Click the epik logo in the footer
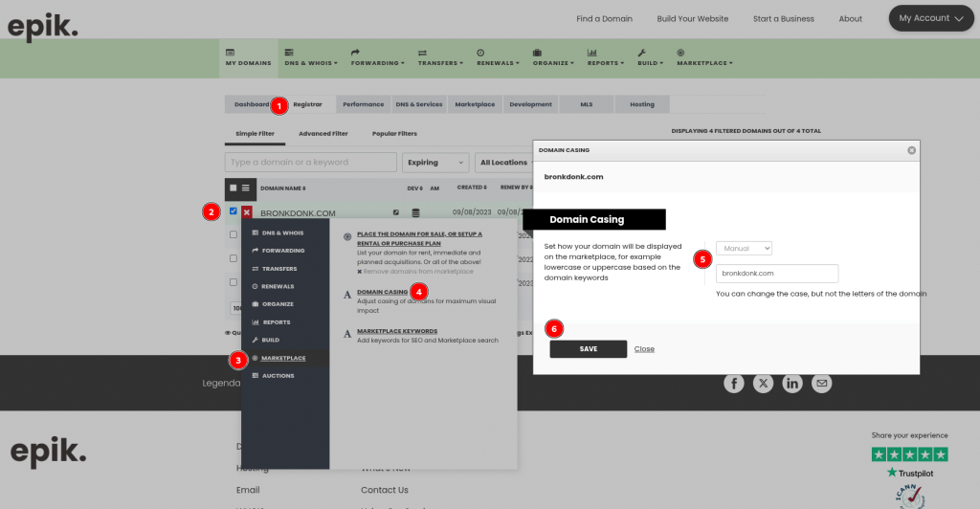Image resolution: width=980 pixels, height=509 pixels. 48,452
